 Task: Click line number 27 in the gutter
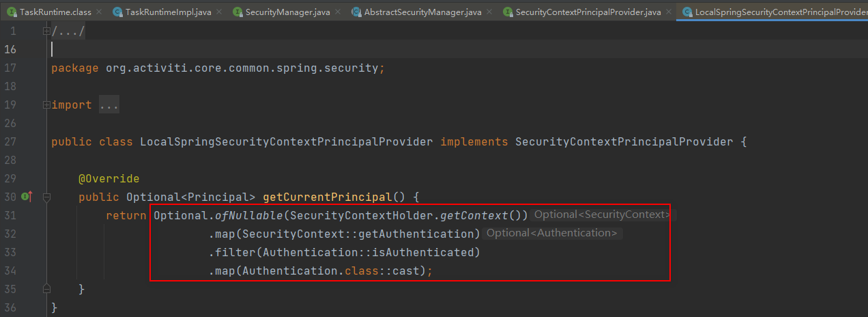pyautogui.click(x=10, y=142)
